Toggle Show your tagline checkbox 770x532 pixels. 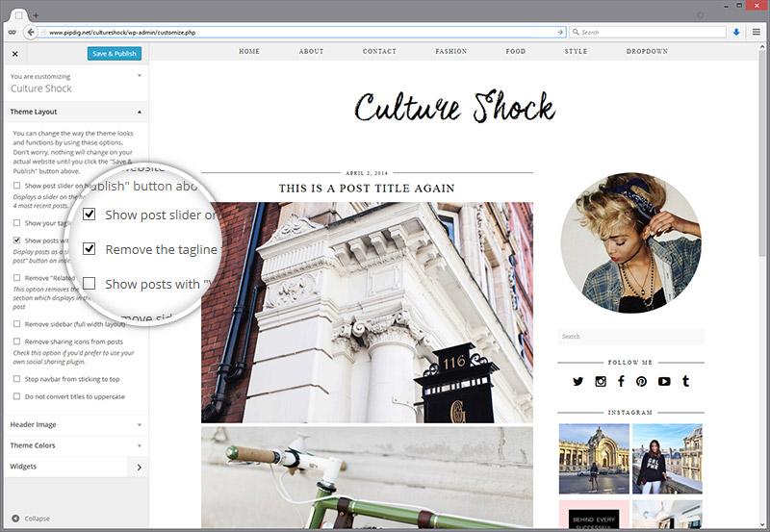[16, 223]
